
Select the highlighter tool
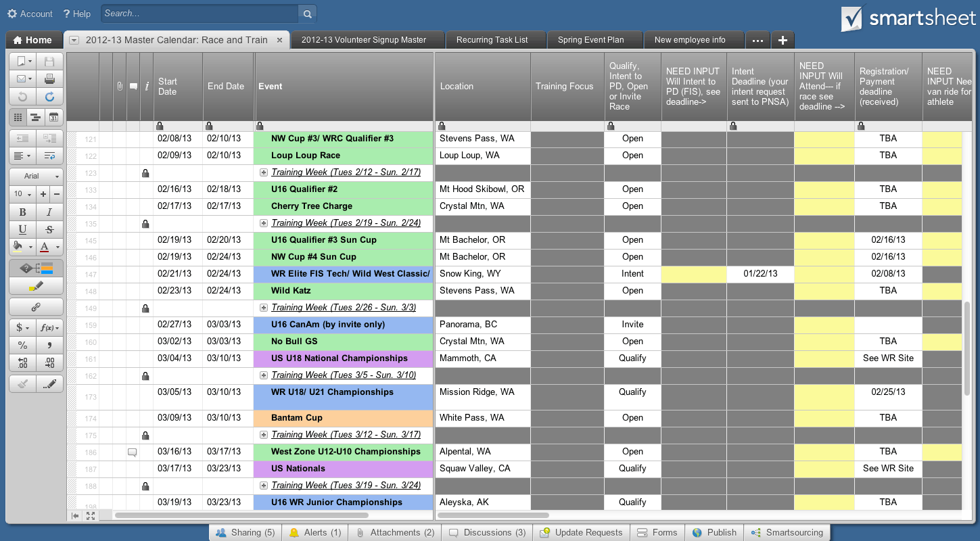36,287
